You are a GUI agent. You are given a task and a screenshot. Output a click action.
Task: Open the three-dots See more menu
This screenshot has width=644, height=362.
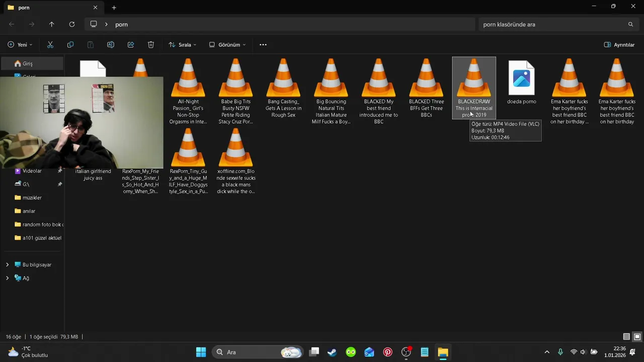click(263, 45)
